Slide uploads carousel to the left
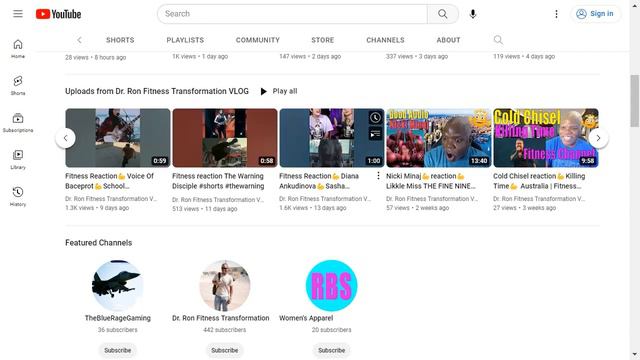 (65, 138)
